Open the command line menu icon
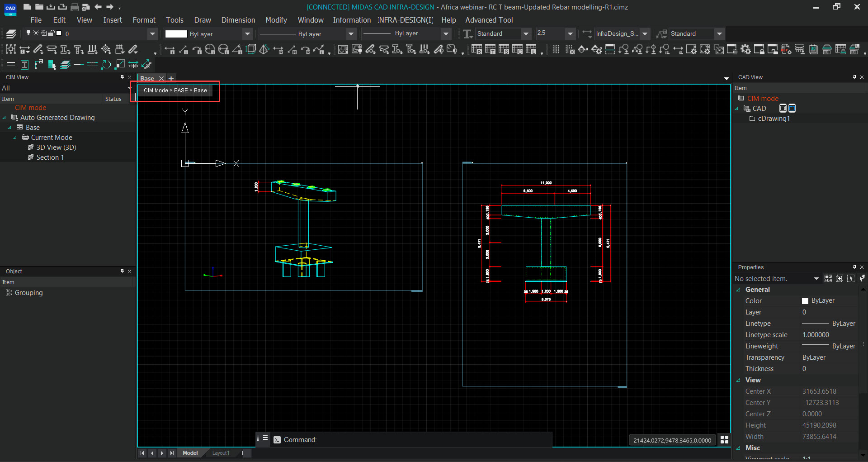 click(265, 438)
